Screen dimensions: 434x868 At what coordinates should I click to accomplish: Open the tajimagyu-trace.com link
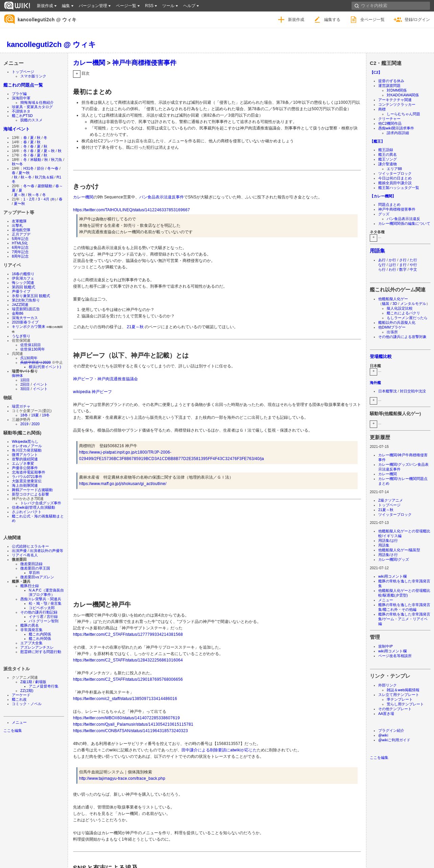[x=122, y=778]
